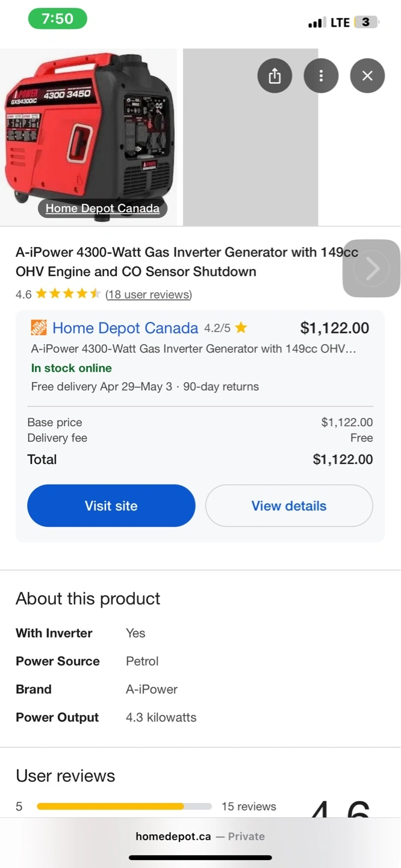
Task: Tap the truncated product description line
Action: [193, 348]
